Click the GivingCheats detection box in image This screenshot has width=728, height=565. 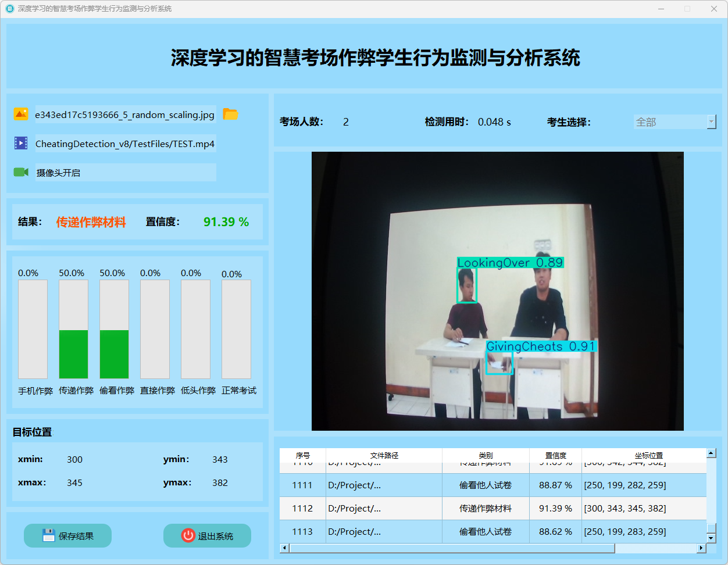pyautogui.click(x=499, y=364)
